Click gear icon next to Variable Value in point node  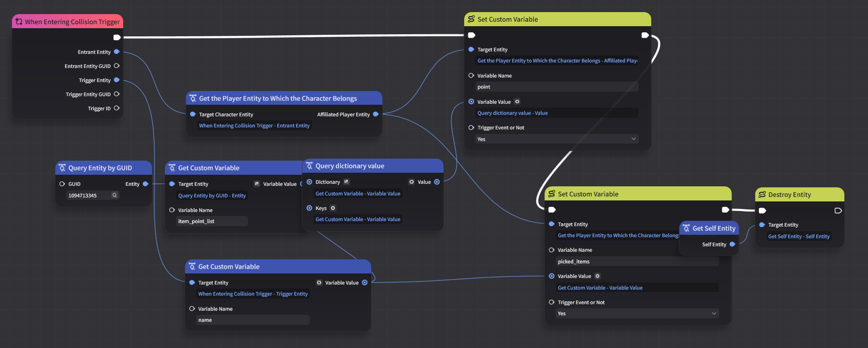(x=517, y=102)
